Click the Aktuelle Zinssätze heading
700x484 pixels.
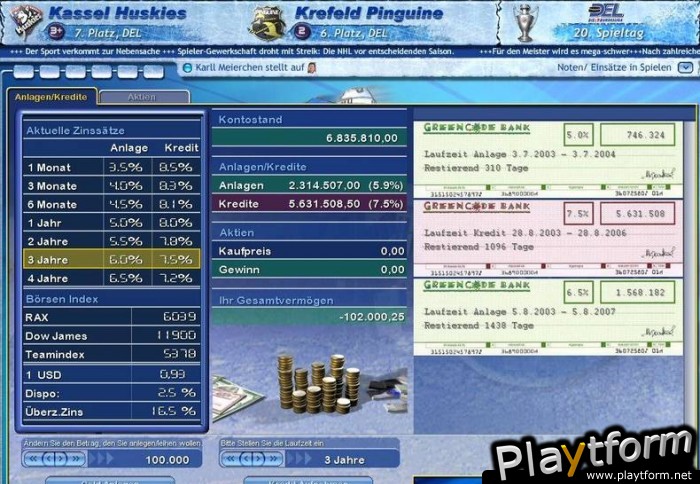[x=75, y=131]
